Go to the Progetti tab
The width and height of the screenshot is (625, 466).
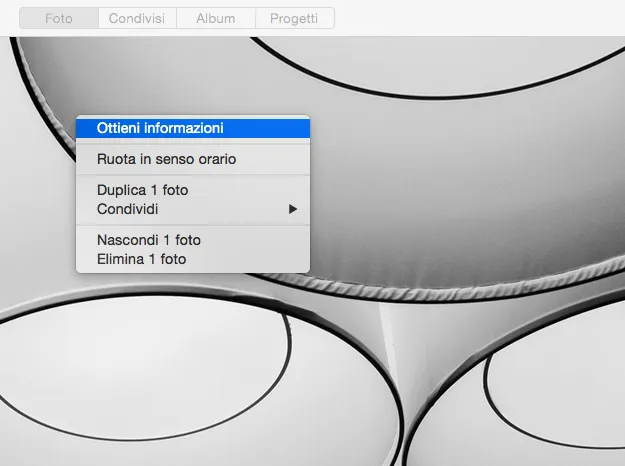[294, 18]
